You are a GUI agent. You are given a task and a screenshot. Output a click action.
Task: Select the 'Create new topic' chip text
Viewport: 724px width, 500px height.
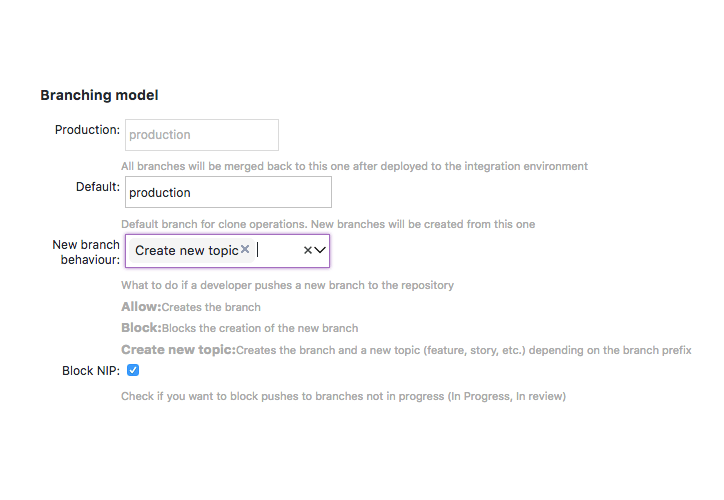coord(187,250)
